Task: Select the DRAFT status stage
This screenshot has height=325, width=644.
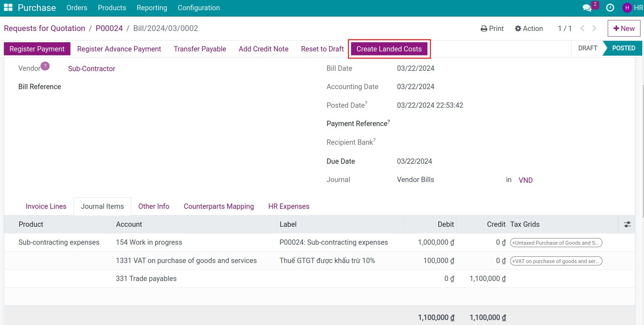Action: 588,48
